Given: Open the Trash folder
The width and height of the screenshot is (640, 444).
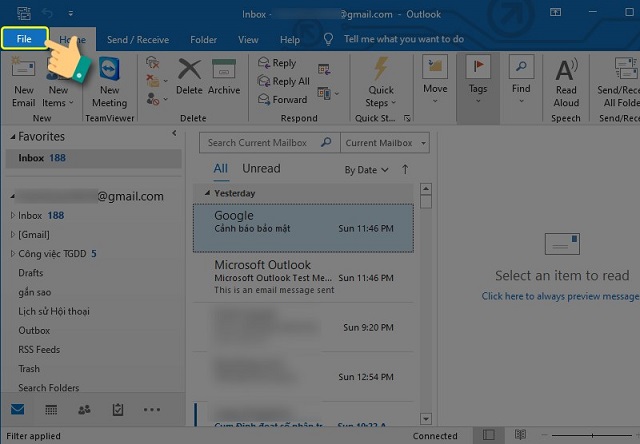Looking at the screenshot, I should [x=29, y=369].
